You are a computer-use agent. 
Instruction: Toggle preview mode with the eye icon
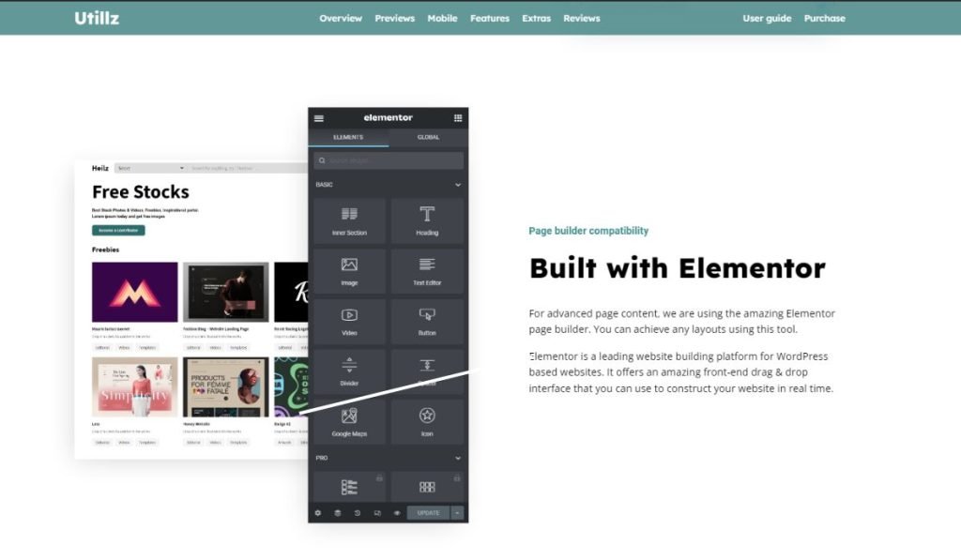click(x=397, y=513)
